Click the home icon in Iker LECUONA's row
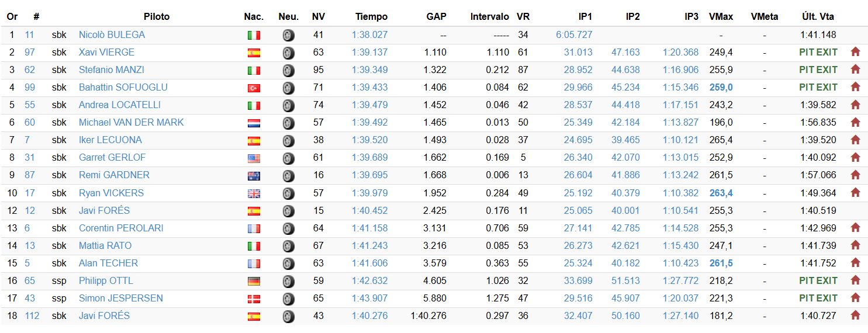The height and width of the screenshot is (333, 868). tap(855, 140)
